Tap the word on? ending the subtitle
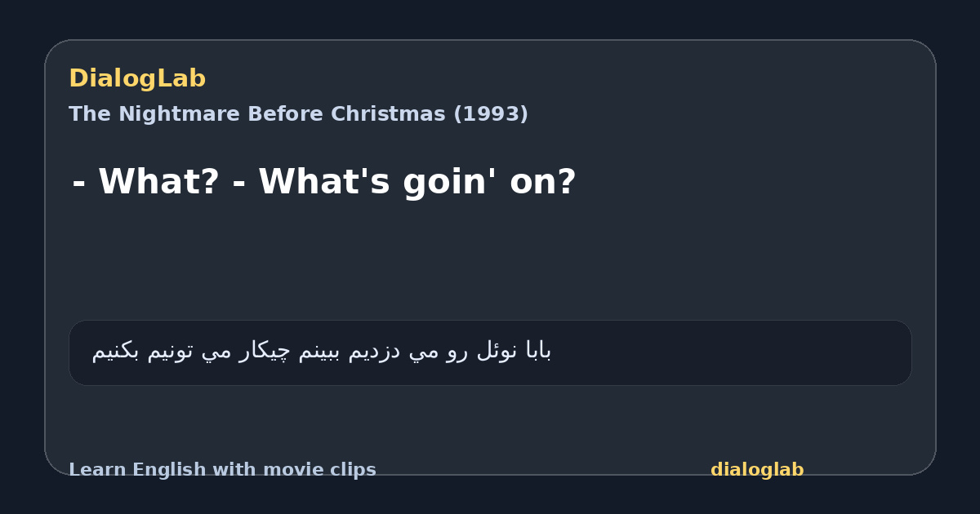Image resolution: width=980 pixels, height=514 pixels. point(543,182)
